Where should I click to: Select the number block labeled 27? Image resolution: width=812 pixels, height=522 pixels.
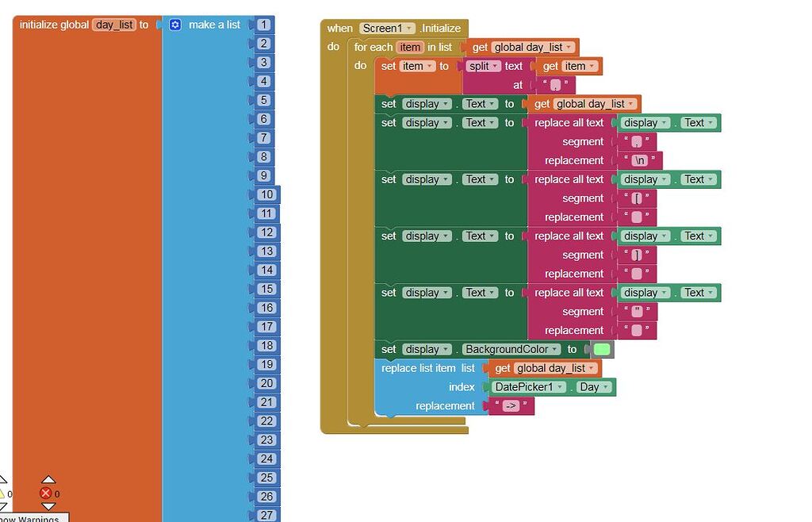coord(266,515)
